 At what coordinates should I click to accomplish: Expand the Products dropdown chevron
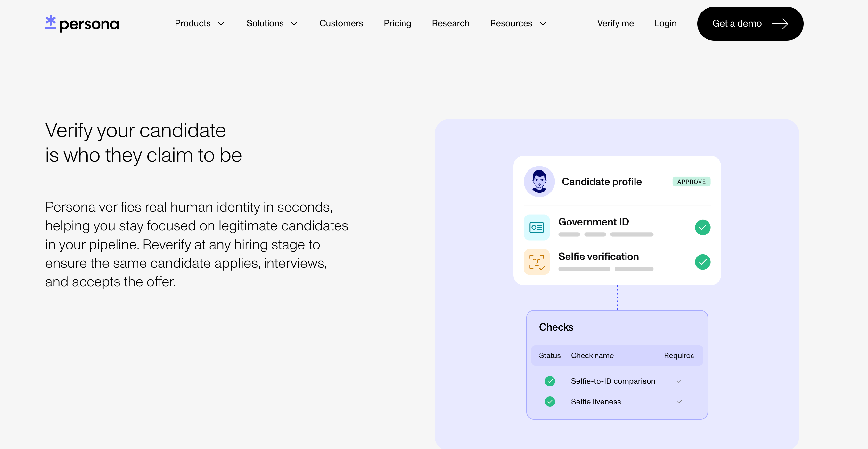[221, 24]
